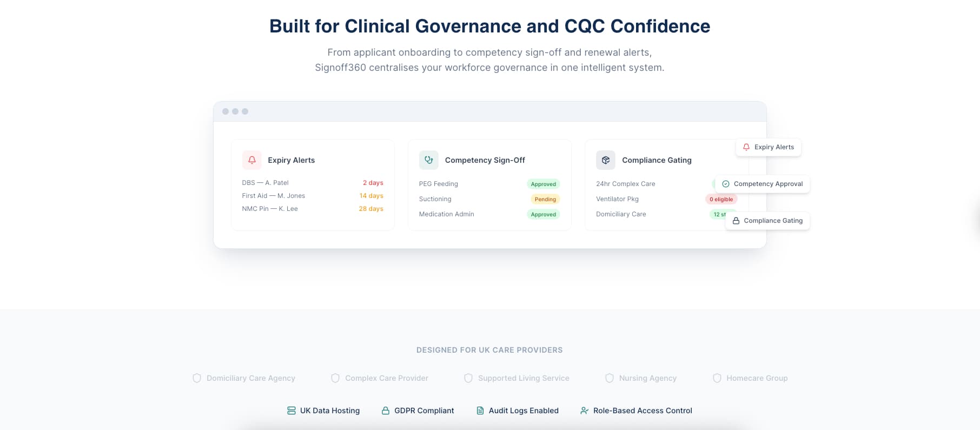This screenshot has width=980, height=430.
Task: Select the floating Compliance Gating chip
Action: (767, 221)
